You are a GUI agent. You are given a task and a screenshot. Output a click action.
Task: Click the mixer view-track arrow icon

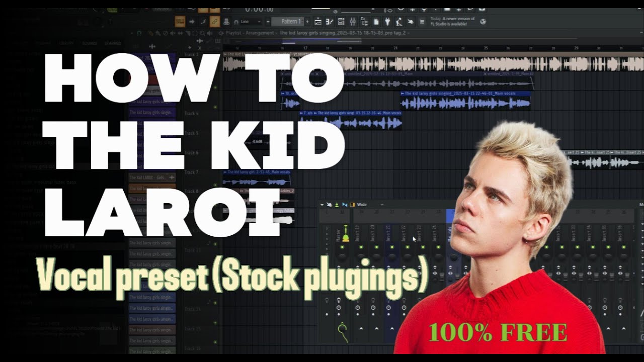(330, 205)
